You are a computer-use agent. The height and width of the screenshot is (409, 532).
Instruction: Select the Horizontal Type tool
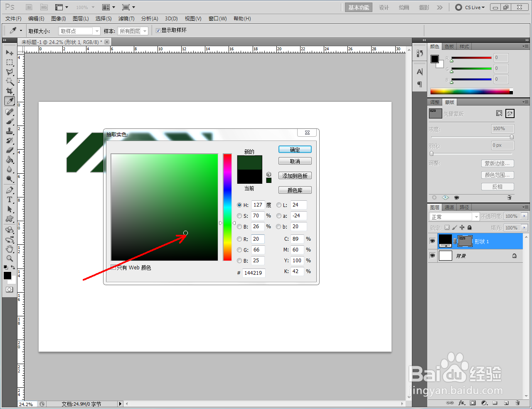10,200
